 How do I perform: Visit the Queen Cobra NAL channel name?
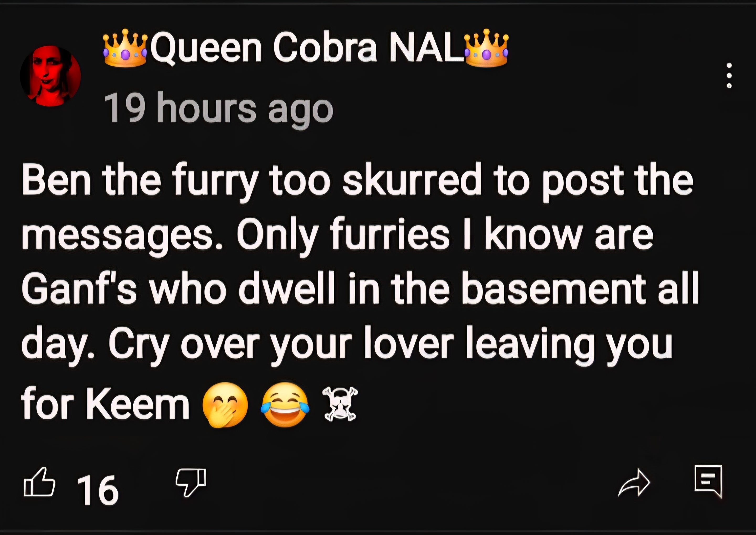point(306,48)
